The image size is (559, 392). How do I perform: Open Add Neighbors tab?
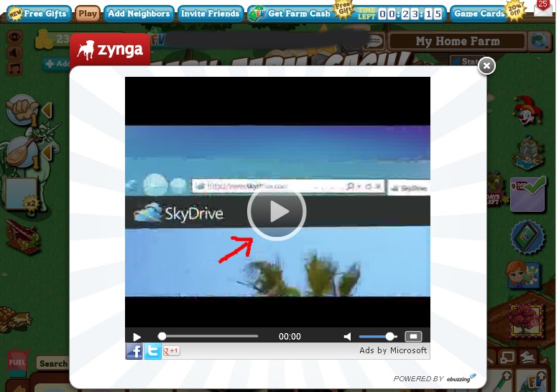(139, 14)
